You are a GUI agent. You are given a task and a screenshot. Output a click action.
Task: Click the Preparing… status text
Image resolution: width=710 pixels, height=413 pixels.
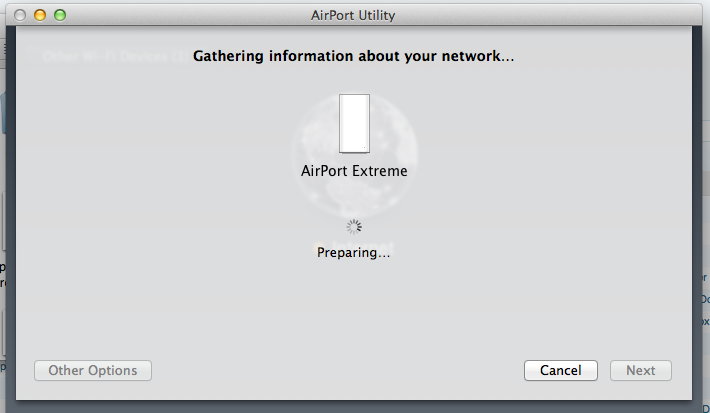pos(353,252)
